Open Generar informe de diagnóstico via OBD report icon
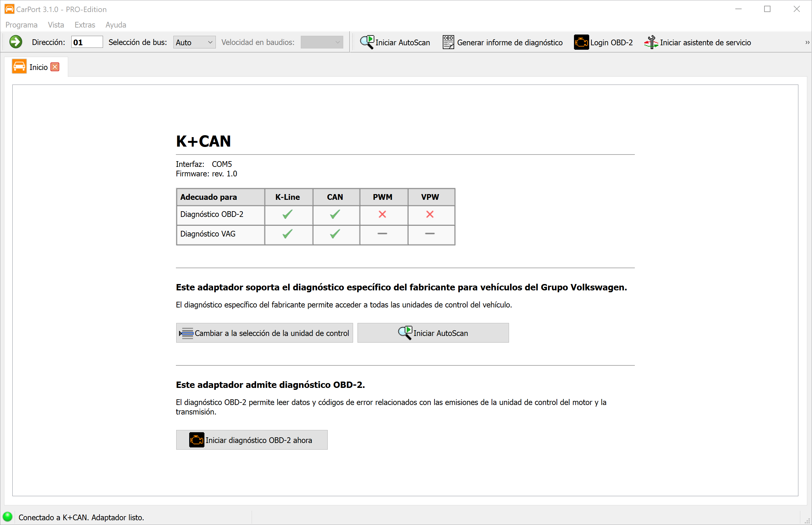The image size is (812, 525). tap(448, 41)
